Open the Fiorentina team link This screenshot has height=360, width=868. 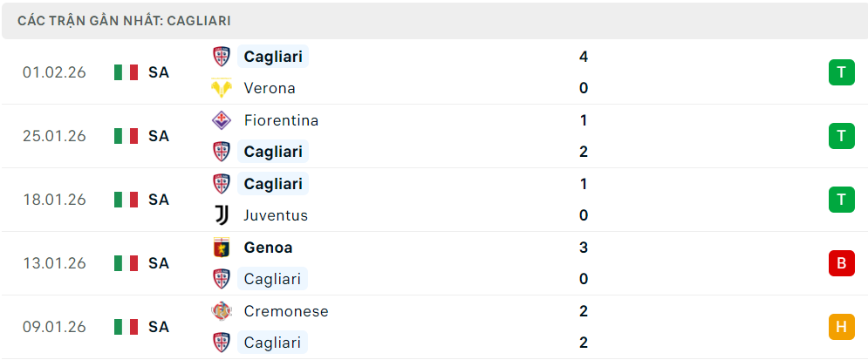coord(281,120)
